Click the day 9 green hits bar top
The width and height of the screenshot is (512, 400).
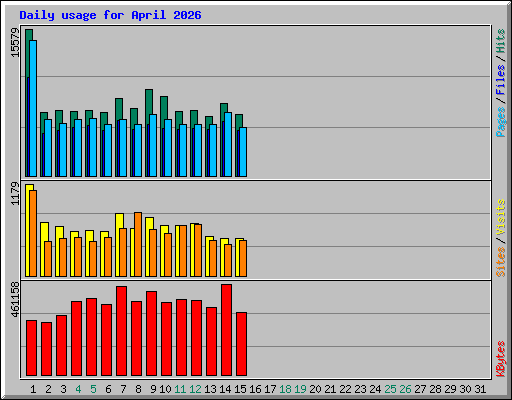click(x=149, y=102)
